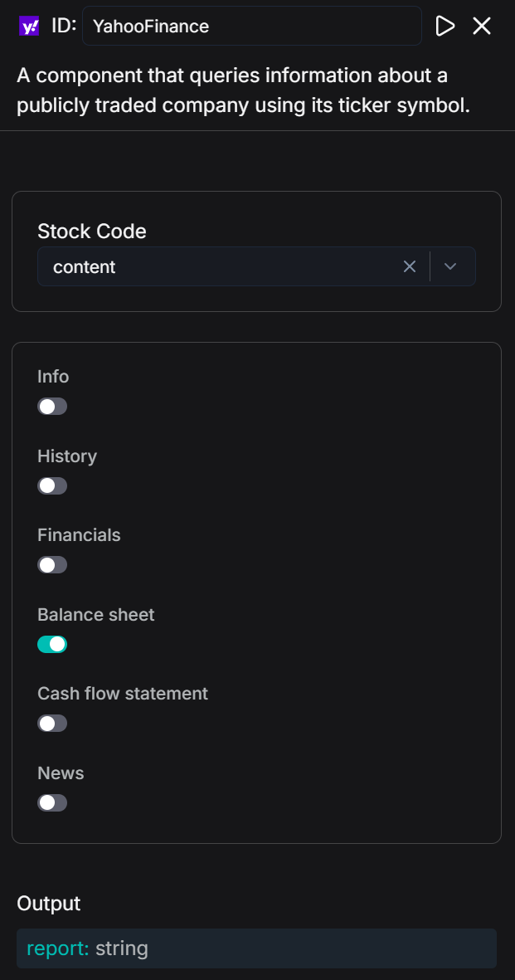This screenshot has width=515, height=980.
Task: Turn on the History switch
Action: 52,485
